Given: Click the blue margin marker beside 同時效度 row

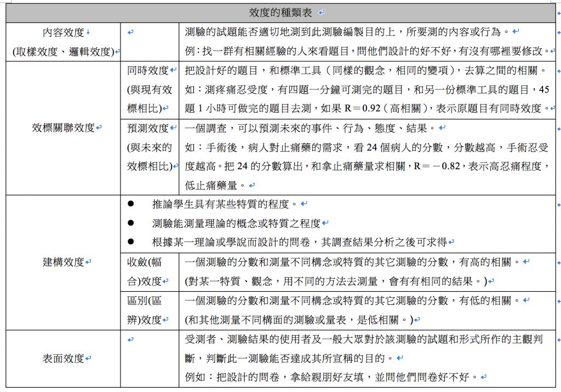Looking at the screenshot, I should click(x=558, y=72).
